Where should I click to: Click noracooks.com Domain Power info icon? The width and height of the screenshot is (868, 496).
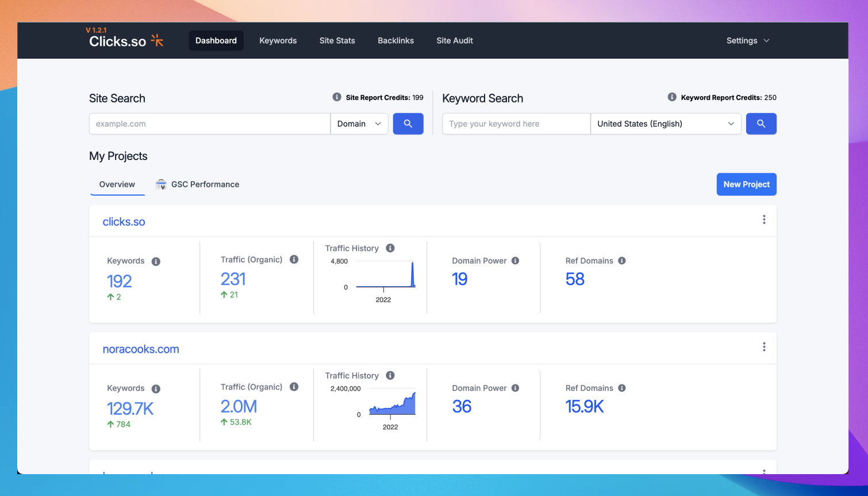(515, 388)
